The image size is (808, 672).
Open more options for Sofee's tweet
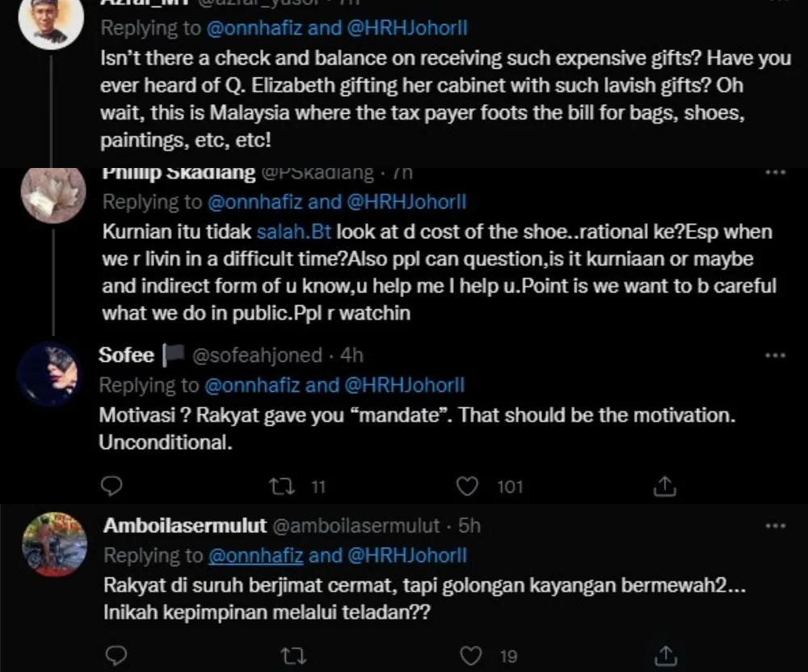(x=775, y=355)
